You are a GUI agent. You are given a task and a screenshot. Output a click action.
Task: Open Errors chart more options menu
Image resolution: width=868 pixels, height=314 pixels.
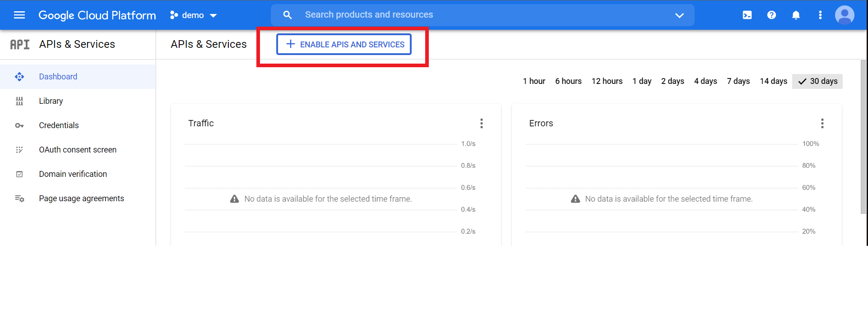coord(822,124)
